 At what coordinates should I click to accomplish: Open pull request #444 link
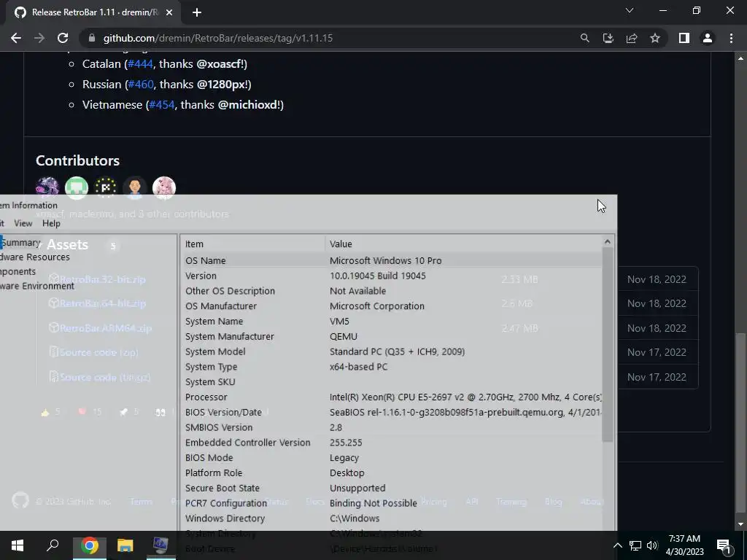[x=140, y=64]
